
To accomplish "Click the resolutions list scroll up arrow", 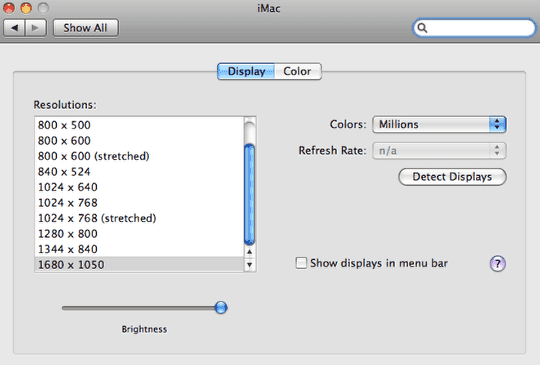I will 250,252.
